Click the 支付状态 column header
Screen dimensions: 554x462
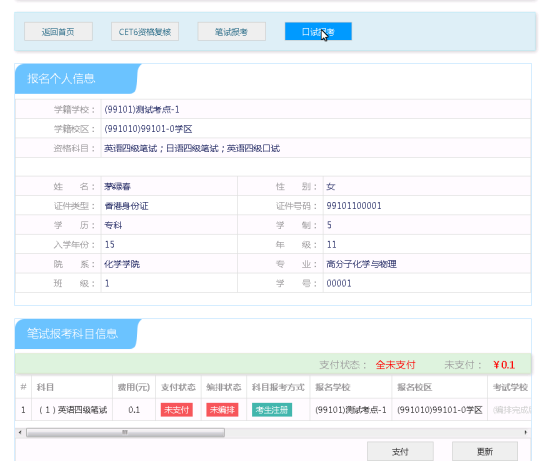(x=178, y=387)
